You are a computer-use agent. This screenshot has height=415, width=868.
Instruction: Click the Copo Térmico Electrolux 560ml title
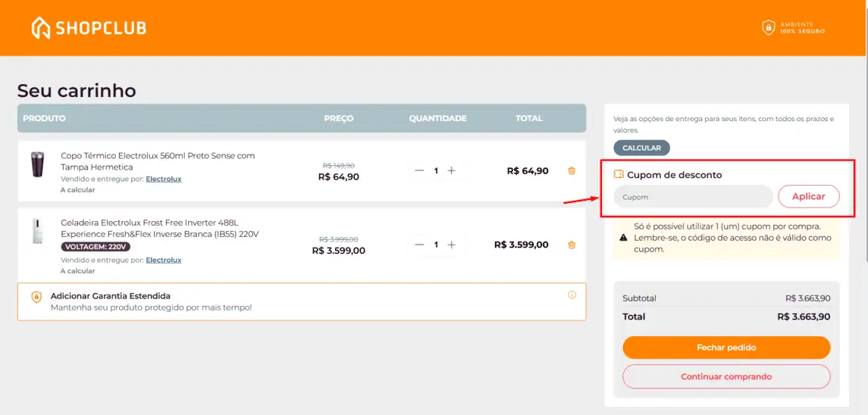click(158, 161)
